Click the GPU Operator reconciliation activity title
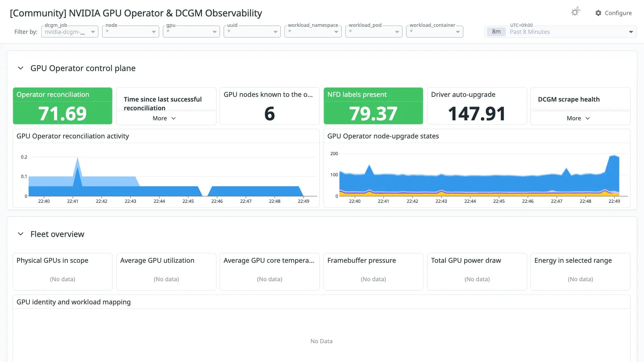The width and height of the screenshot is (644, 362). [73, 136]
